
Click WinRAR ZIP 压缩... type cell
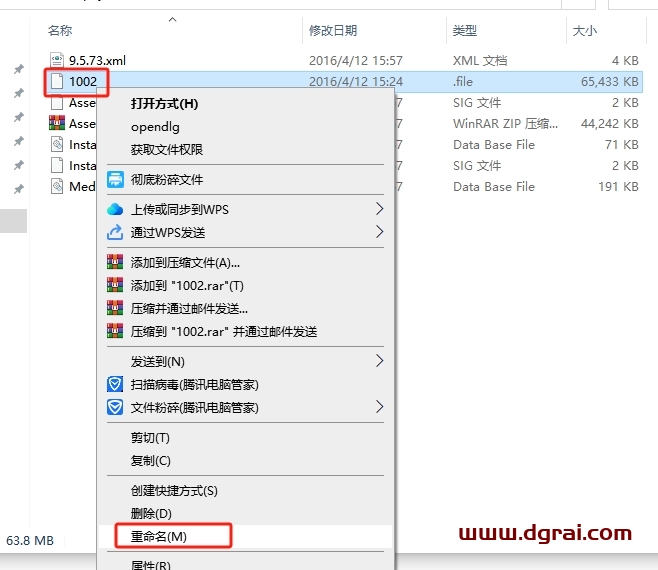pos(506,123)
